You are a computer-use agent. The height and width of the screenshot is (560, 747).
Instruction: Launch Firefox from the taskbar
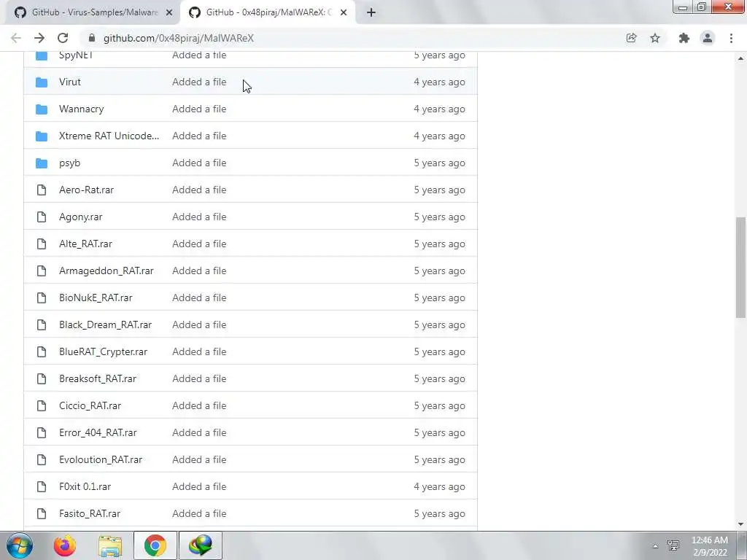point(64,545)
